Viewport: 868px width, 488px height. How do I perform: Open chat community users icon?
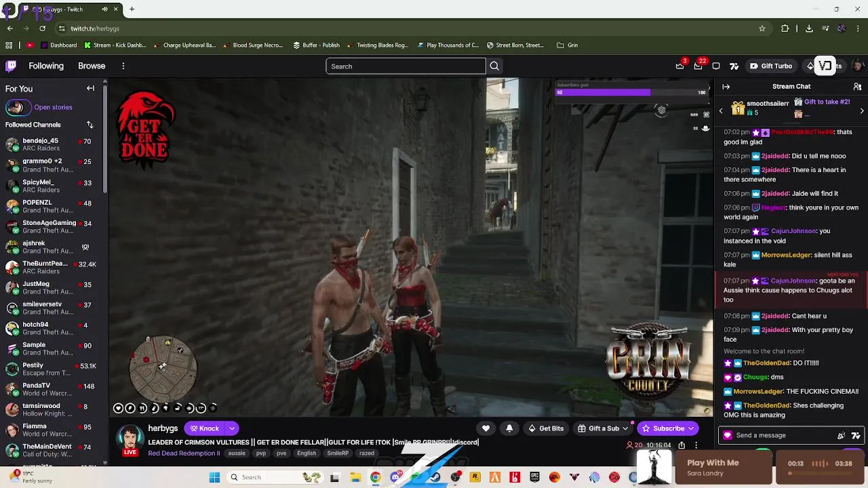click(x=858, y=87)
